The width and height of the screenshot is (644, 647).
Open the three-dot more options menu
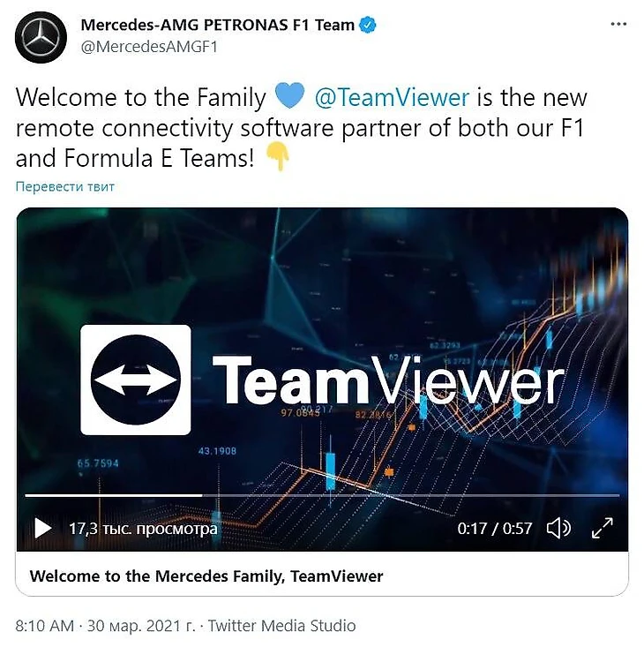618,25
